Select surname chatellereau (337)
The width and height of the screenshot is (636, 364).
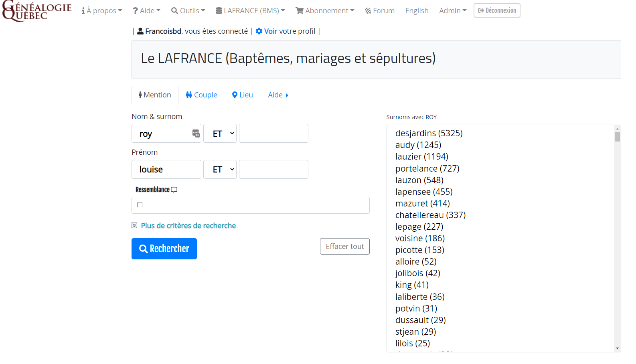coord(431,215)
